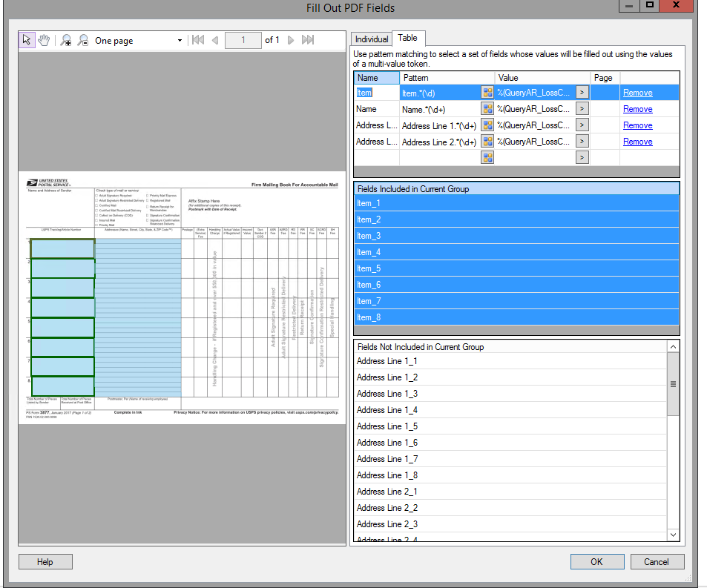The image size is (707, 588).
Task: Expand token menu for Address Line 1 value
Action: point(582,125)
